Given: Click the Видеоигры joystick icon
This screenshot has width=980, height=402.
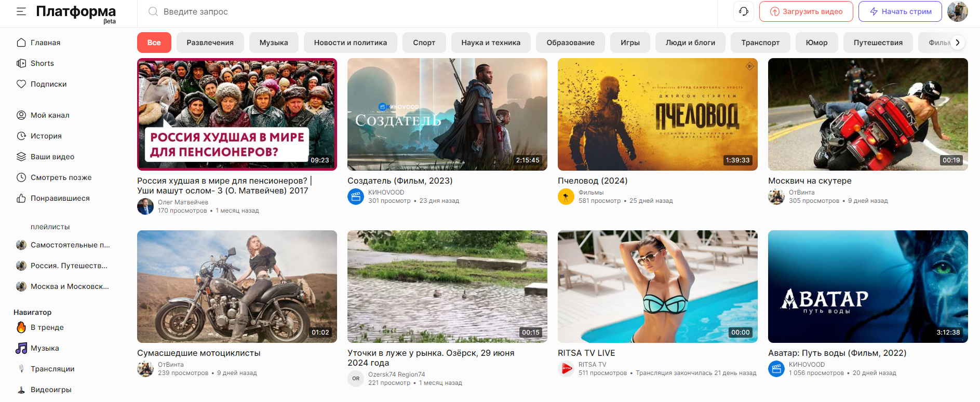Looking at the screenshot, I should pyautogui.click(x=21, y=390).
